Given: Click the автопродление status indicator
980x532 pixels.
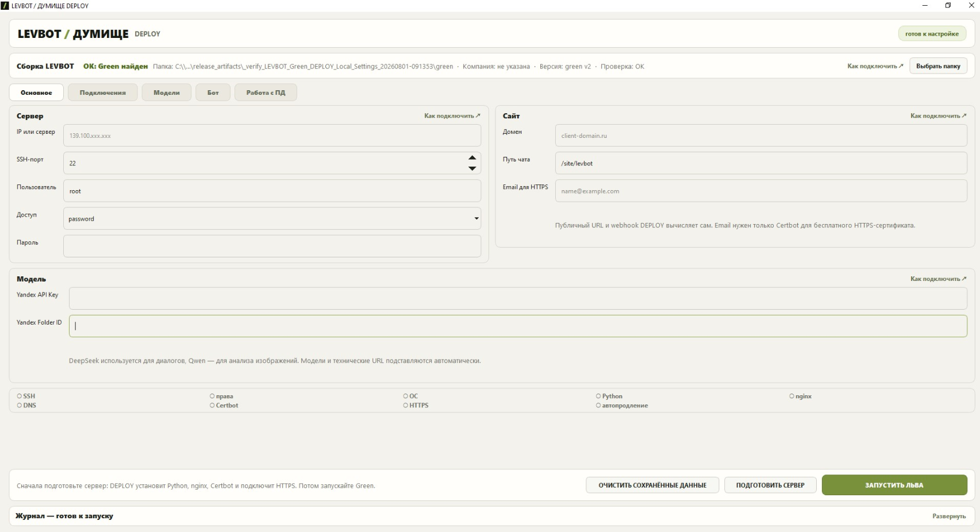Looking at the screenshot, I should pos(622,406).
